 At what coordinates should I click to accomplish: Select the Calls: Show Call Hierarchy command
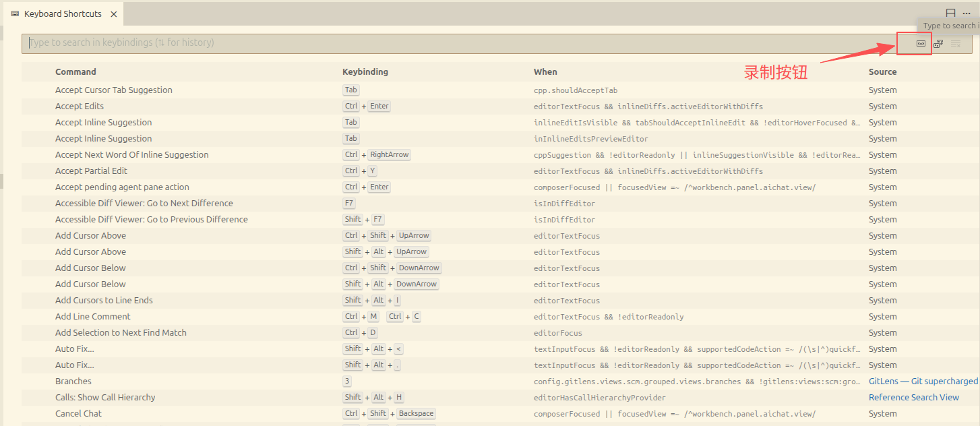point(105,397)
